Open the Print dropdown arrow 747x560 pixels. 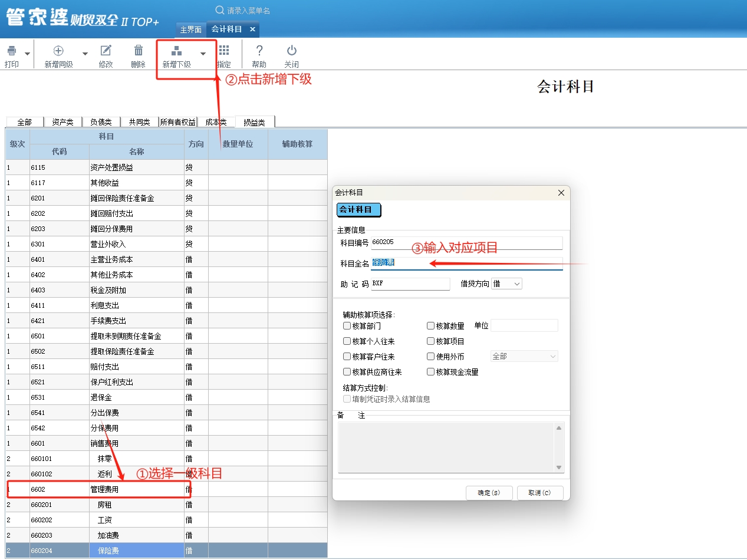pyautogui.click(x=27, y=54)
